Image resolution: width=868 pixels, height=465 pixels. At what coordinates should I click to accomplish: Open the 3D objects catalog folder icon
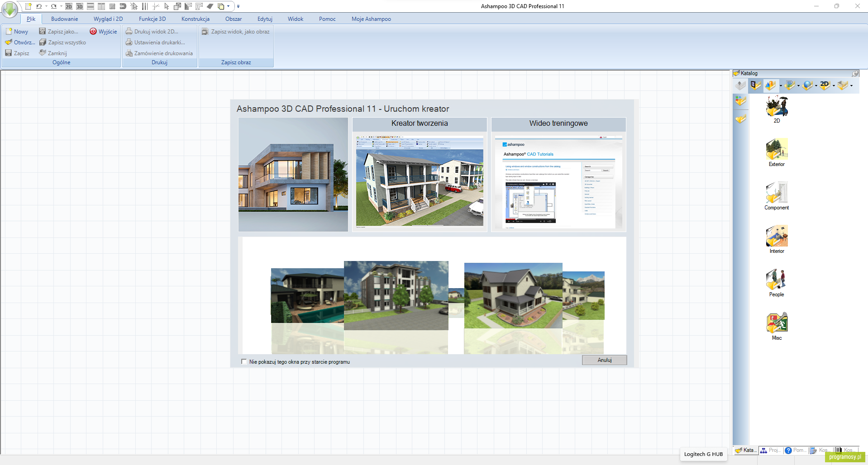click(770, 85)
